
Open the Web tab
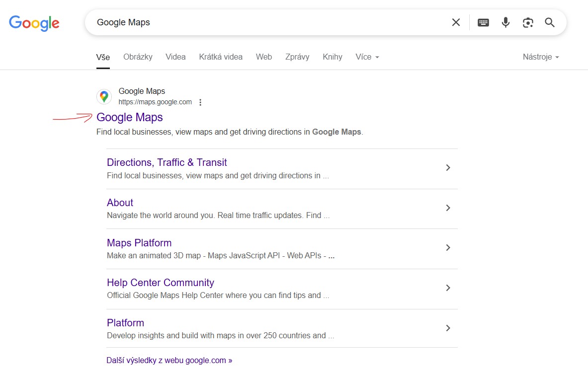click(263, 57)
